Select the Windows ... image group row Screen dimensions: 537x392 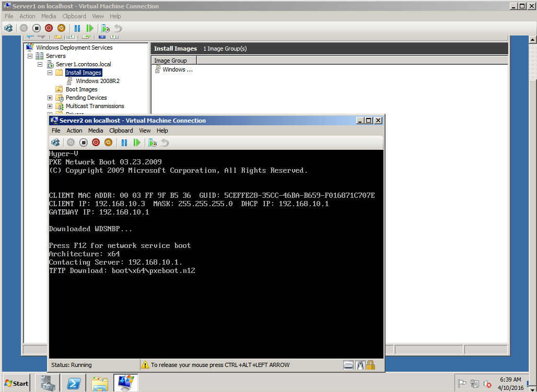pyautogui.click(x=174, y=69)
